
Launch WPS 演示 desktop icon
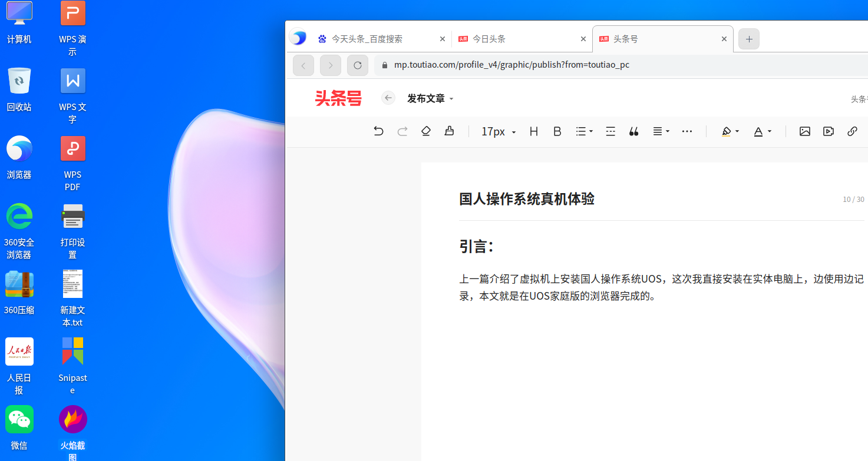coord(73,28)
